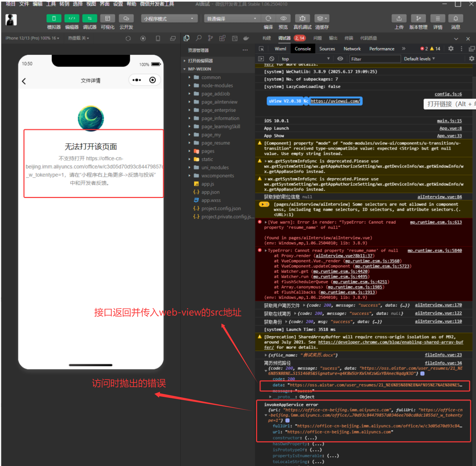
Task: Toggle the 调试器 debugger panel button
Action: [90, 18]
